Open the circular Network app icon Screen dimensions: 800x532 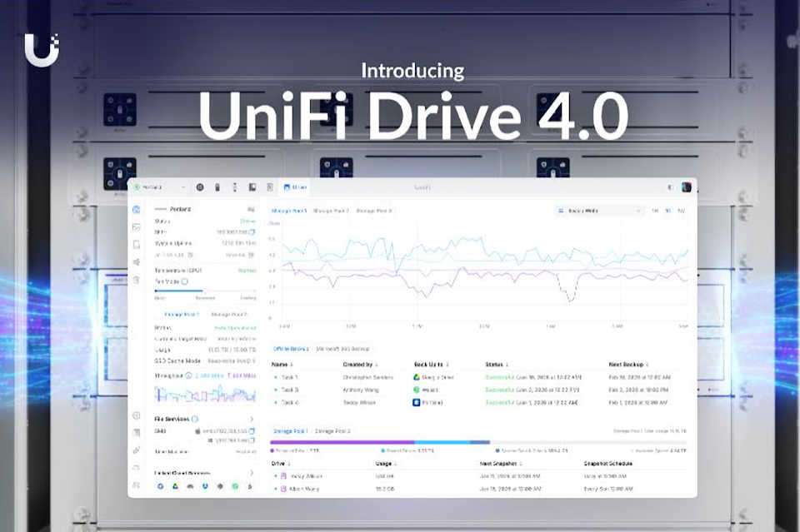click(x=200, y=187)
